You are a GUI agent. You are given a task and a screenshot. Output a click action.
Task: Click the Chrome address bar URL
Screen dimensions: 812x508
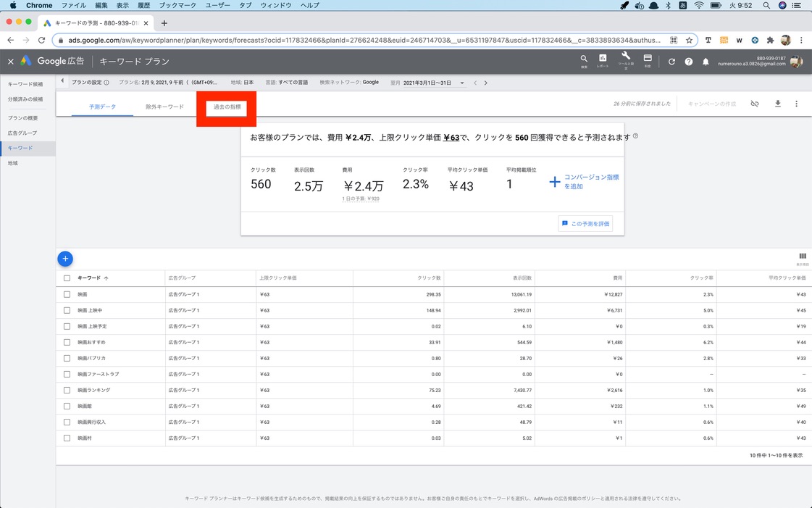click(x=364, y=40)
